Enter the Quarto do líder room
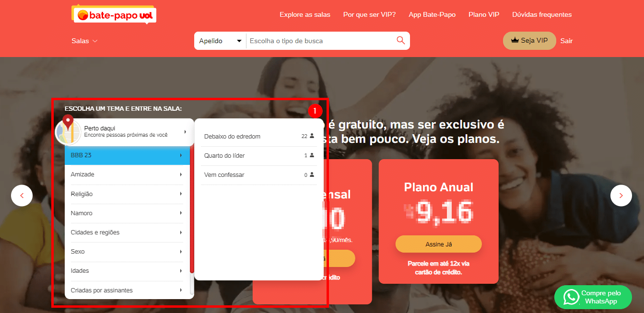 (259, 156)
